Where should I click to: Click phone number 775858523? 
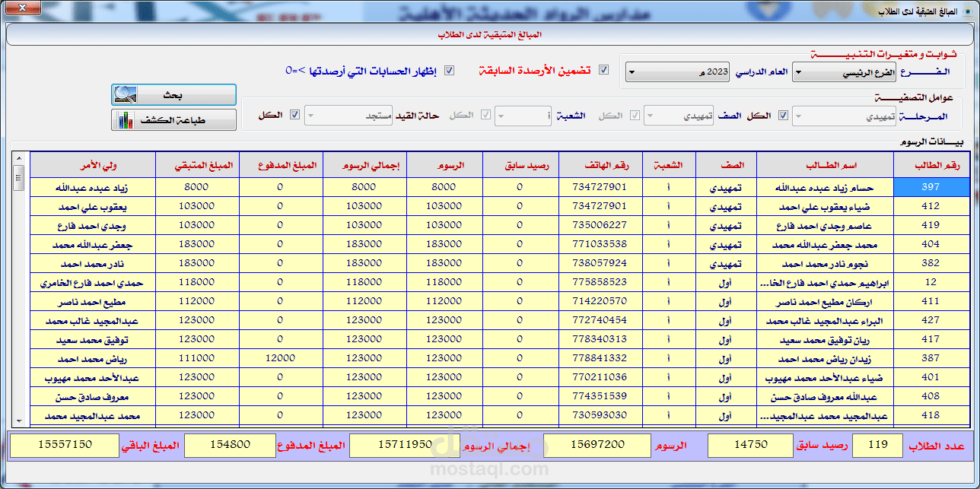pyautogui.click(x=601, y=282)
